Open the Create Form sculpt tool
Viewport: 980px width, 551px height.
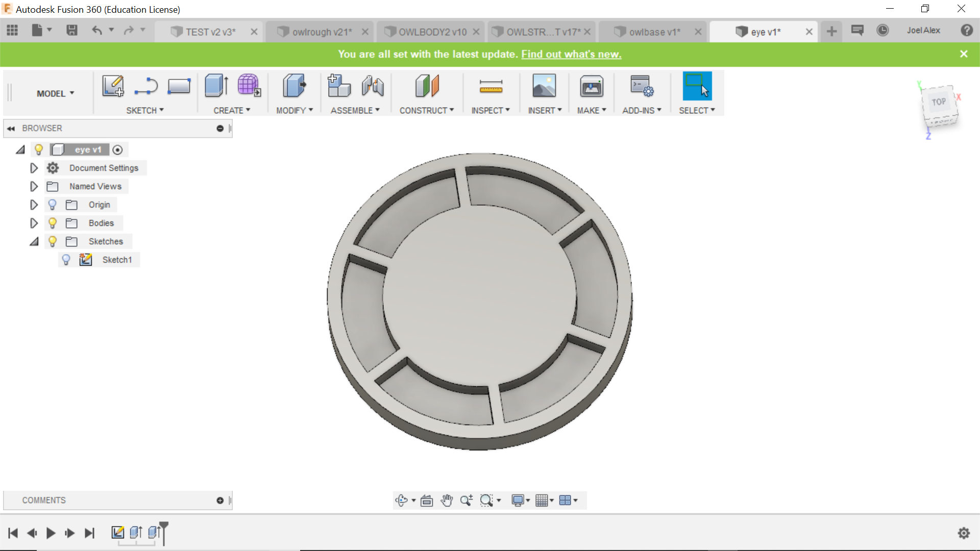click(249, 86)
